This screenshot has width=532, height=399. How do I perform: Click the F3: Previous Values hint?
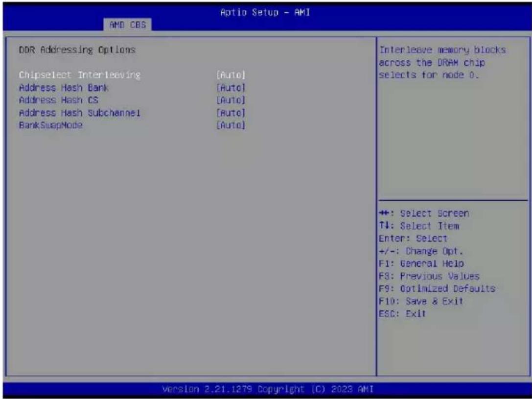pos(429,276)
